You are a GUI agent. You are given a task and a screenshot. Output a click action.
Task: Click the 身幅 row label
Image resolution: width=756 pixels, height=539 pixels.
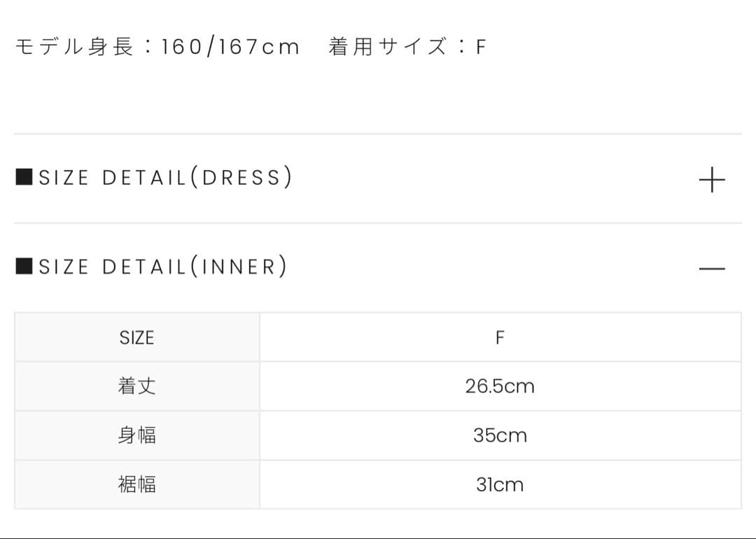point(136,435)
